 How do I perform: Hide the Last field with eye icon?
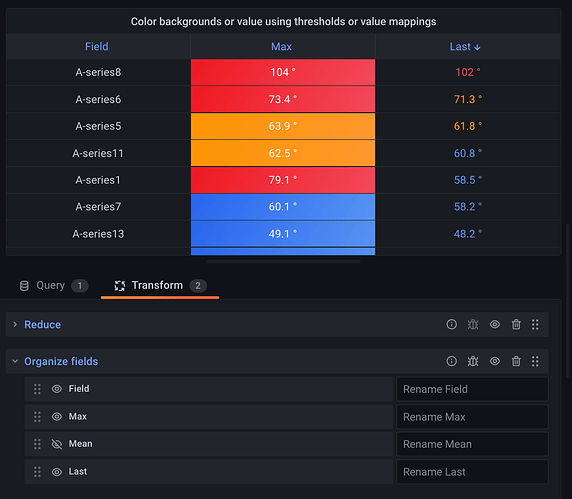(x=57, y=472)
